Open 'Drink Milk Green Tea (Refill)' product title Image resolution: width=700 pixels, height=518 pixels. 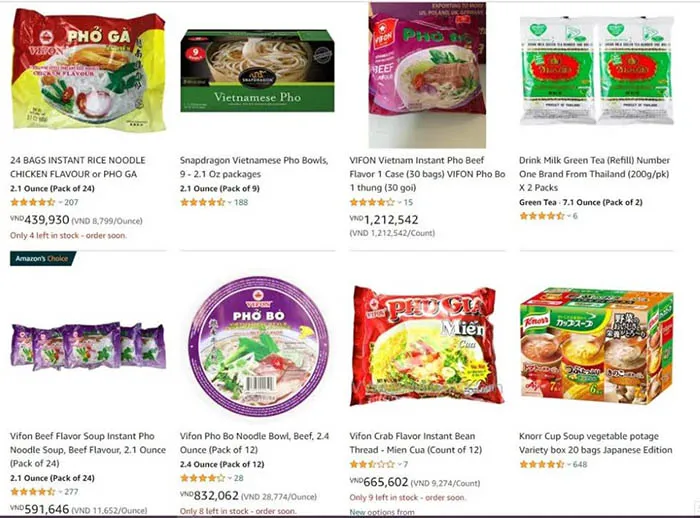click(594, 174)
